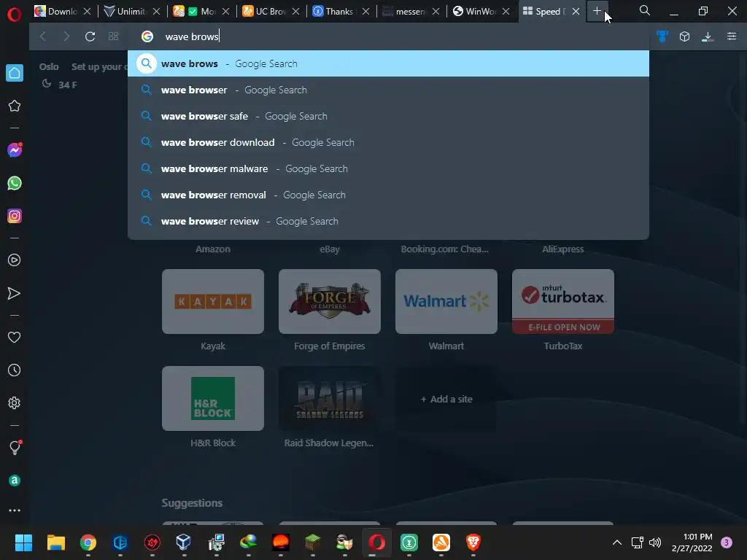Open WhatsApp in Opera sidebar
The height and width of the screenshot is (560, 747).
tap(15, 183)
